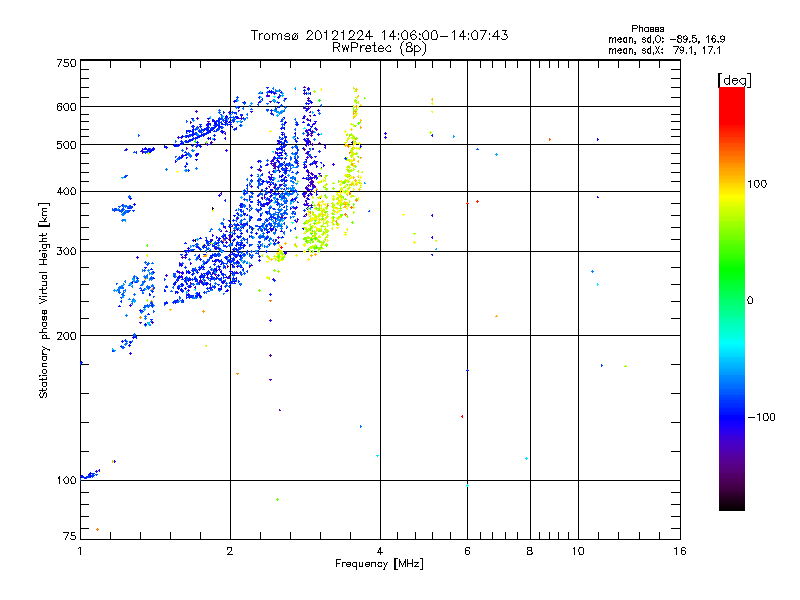Click the 'Frequency [MHz]' axis label
800x600 pixels.
point(379,564)
